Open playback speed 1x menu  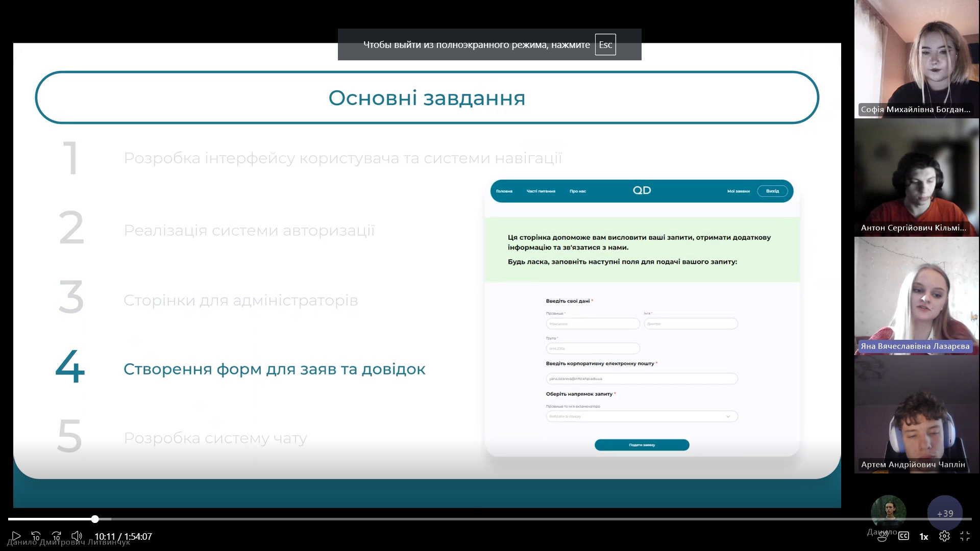(923, 536)
